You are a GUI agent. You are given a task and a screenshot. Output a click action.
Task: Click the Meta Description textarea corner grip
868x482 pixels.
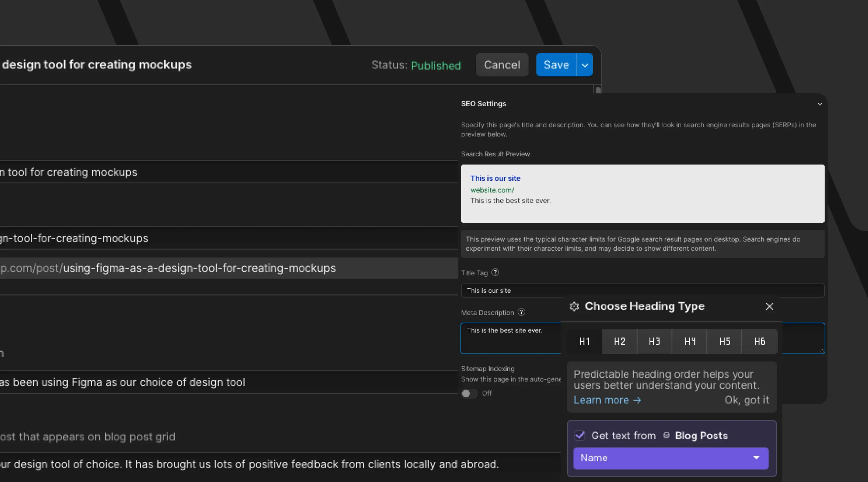(x=822, y=351)
